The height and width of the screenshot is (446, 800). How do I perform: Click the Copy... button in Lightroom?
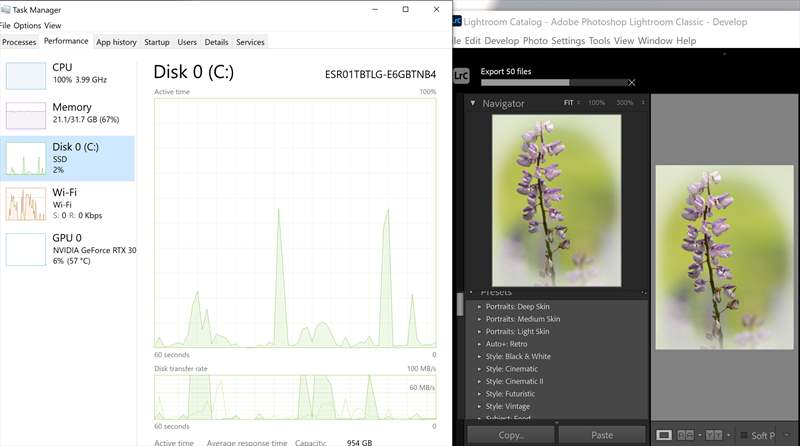pos(511,435)
